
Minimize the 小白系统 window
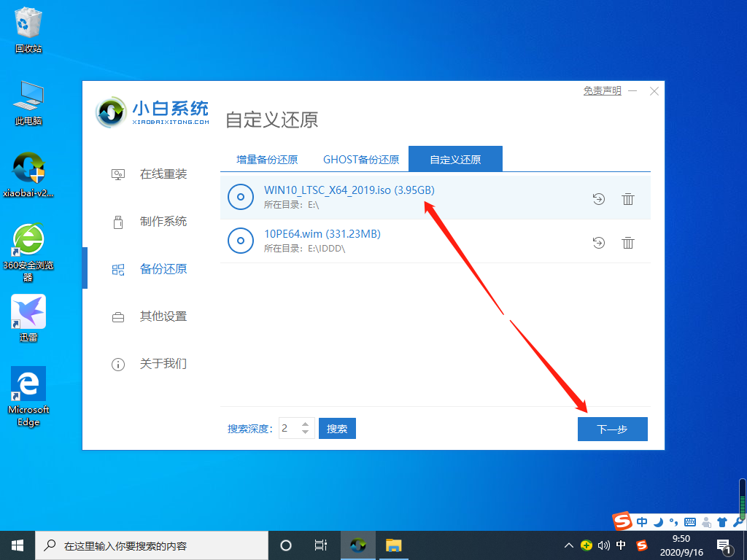pos(632,90)
